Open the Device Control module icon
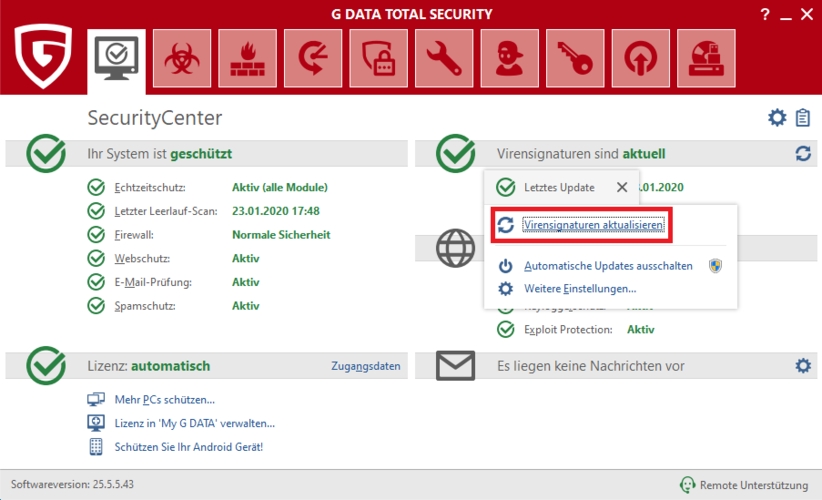The height and width of the screenshot is (500, 822). pyautogui.click(x=706, y=59)
